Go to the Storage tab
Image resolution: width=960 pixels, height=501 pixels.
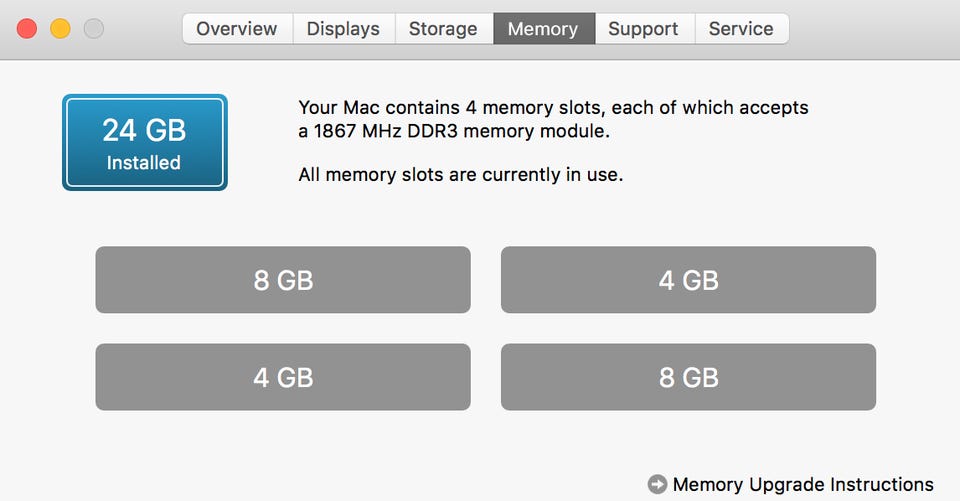[x=443, y=29]
